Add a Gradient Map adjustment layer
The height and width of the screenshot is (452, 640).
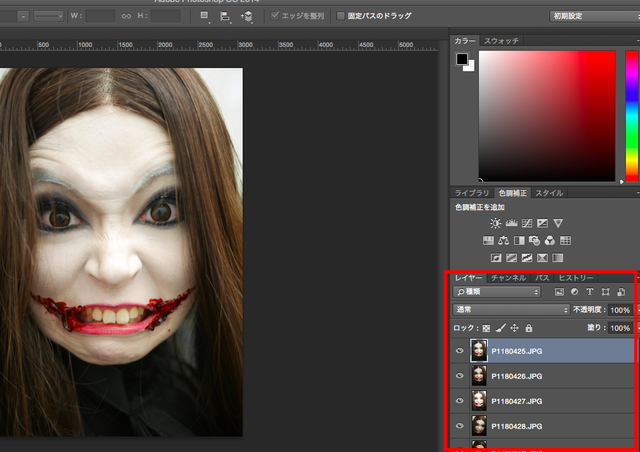click(558, 258)
